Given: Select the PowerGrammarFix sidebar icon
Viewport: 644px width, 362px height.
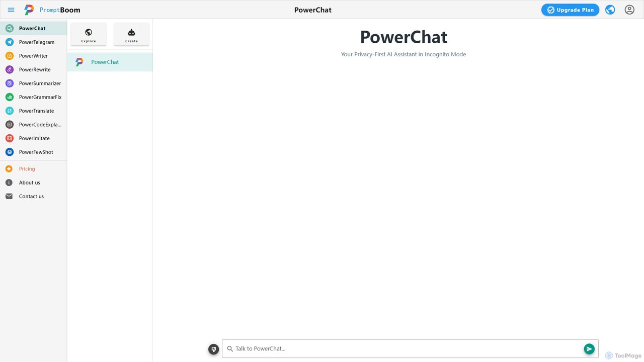Looking at the screenshot, I should click(x=9, y=97).
